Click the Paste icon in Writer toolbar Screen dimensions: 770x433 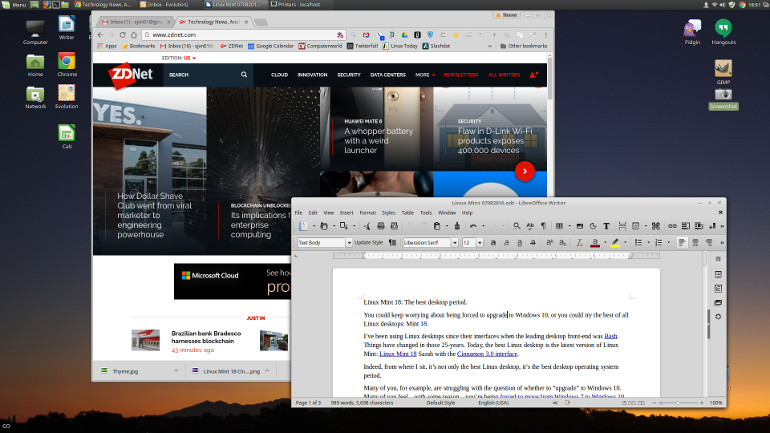pyautogui.click(x=437, y=226)
